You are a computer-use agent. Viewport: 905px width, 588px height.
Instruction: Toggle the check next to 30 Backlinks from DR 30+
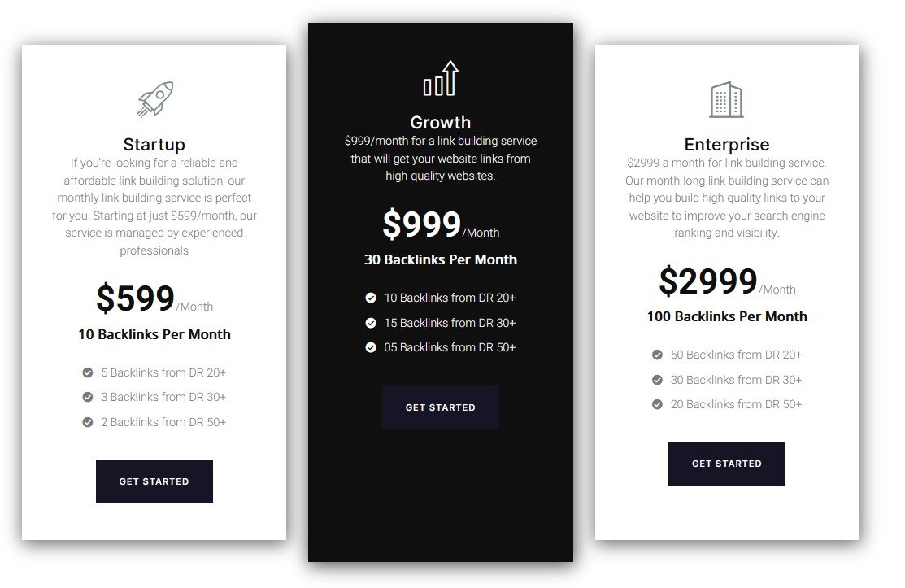657,380
